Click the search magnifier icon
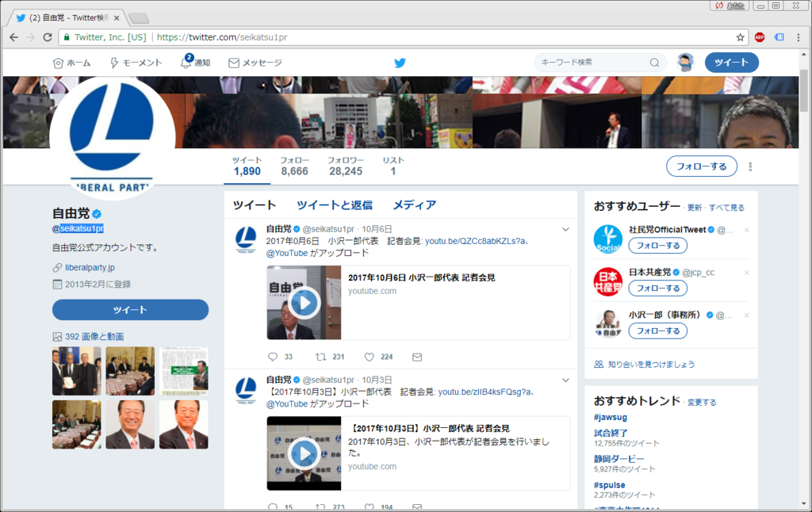The width and height of the screenshot is (812, 512). tap(654, 63)
